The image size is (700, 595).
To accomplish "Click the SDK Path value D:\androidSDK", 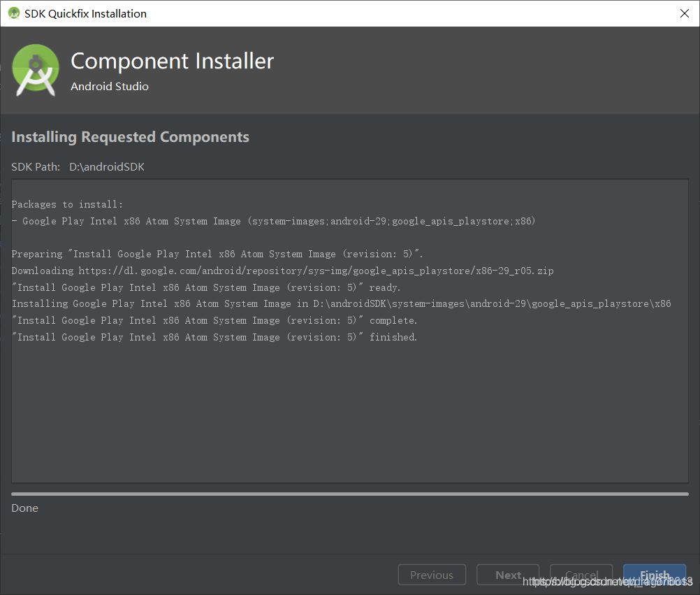I will [x=107, y=167].
